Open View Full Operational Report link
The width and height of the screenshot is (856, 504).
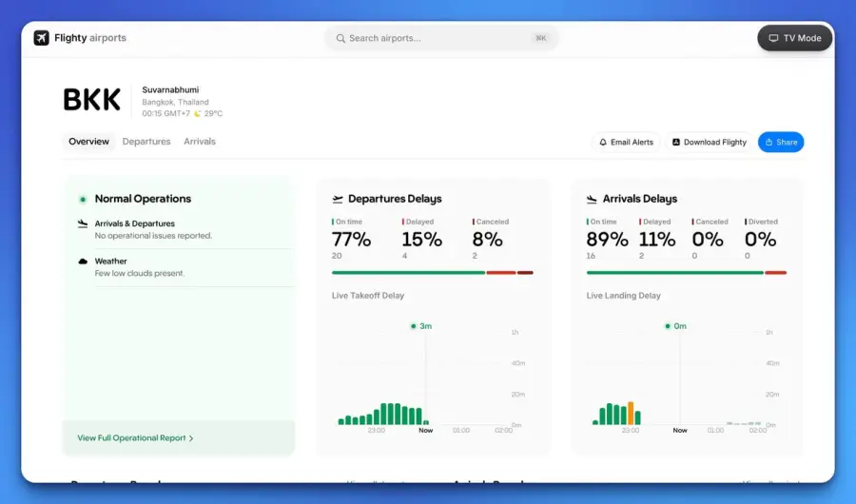tap(131, 438)
